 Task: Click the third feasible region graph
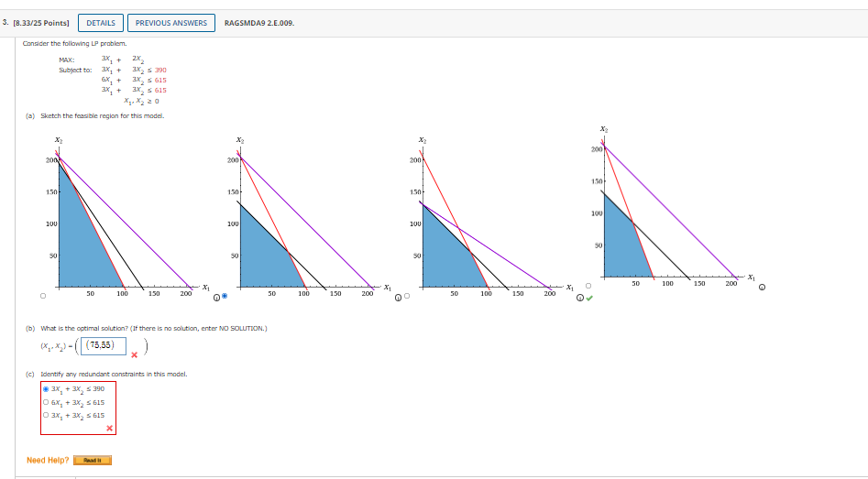489,217
